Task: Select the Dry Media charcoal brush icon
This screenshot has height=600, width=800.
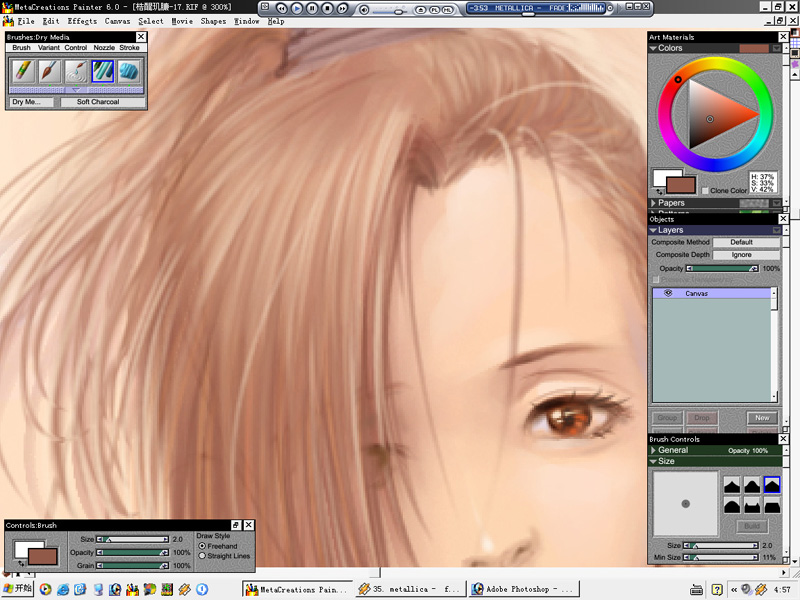Action: [103, 71]
